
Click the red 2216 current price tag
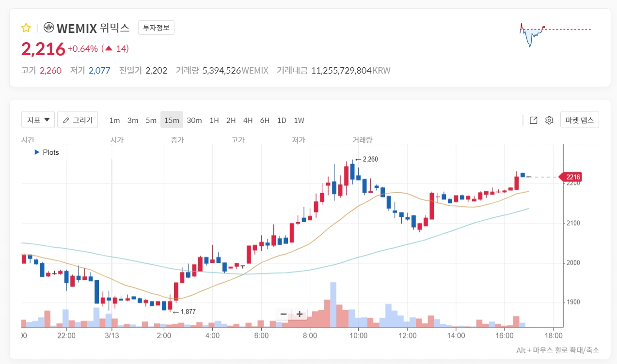(571, 177)
